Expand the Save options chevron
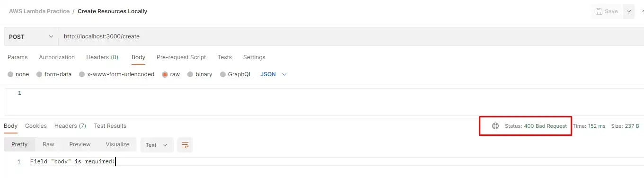 (629, 11)
